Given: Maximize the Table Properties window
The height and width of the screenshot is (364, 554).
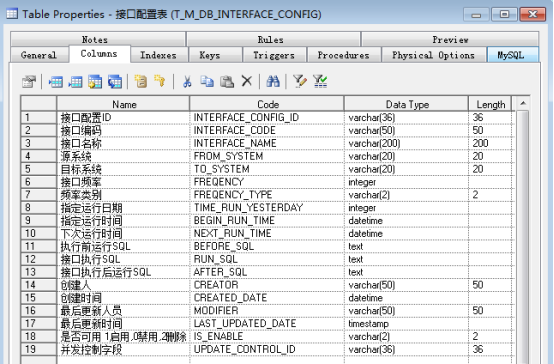Looking at the screenshot, I should coord(504,14).
